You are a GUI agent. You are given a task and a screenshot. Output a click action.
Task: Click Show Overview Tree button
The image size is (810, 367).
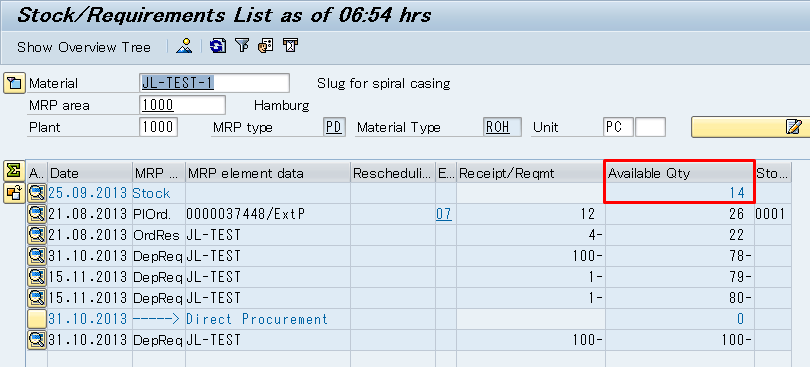click(x=84, y=47)
